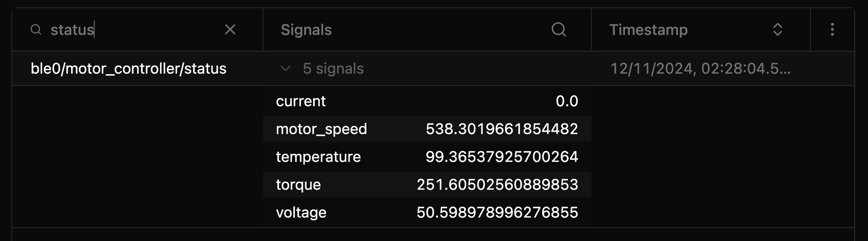Select the Timestamp column header

[x=649, y=30]
